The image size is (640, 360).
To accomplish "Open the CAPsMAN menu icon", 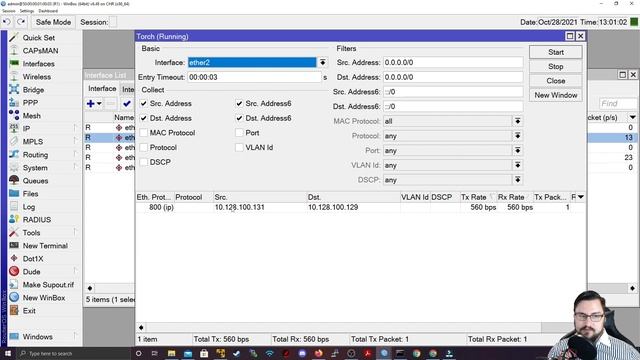I will (x=14, y=51).
